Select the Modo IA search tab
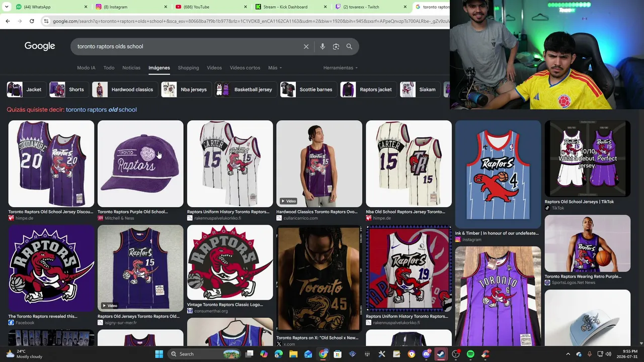The height and width of the screenshot is (362, 644). coord(86,68)
